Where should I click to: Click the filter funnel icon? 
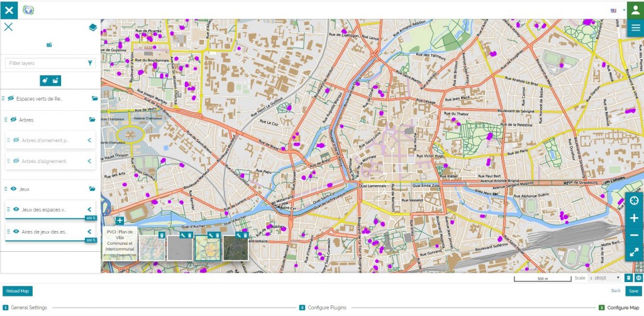[x=90, y=63]
